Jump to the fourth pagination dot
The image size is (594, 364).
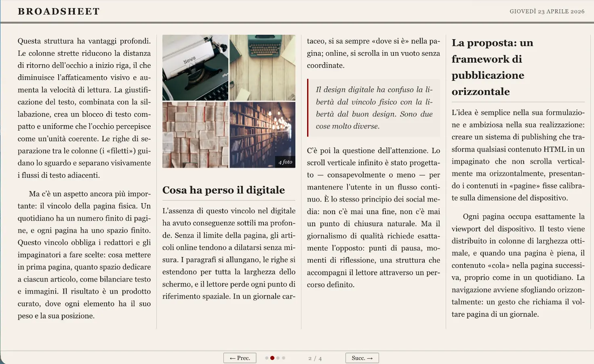[x=284, y=358]
